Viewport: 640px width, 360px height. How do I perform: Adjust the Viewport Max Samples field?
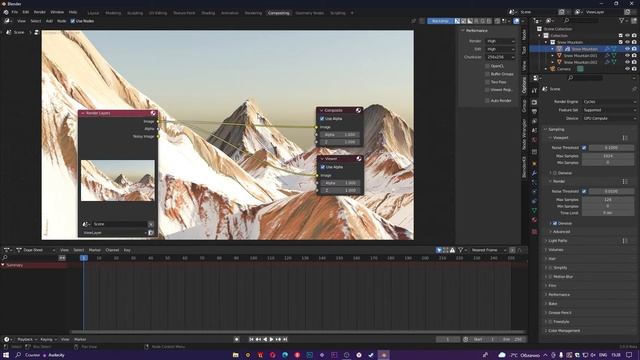click(x=607, y=156)
